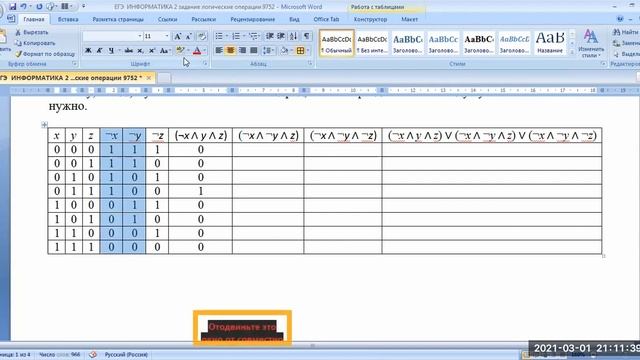Toggle subscript x₂ formatting

[140, 51]
